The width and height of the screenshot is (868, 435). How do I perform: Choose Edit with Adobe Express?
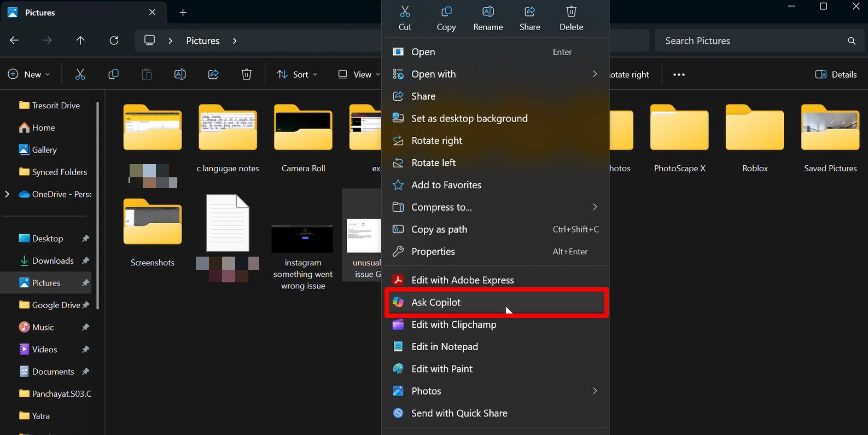coord(496,280)
